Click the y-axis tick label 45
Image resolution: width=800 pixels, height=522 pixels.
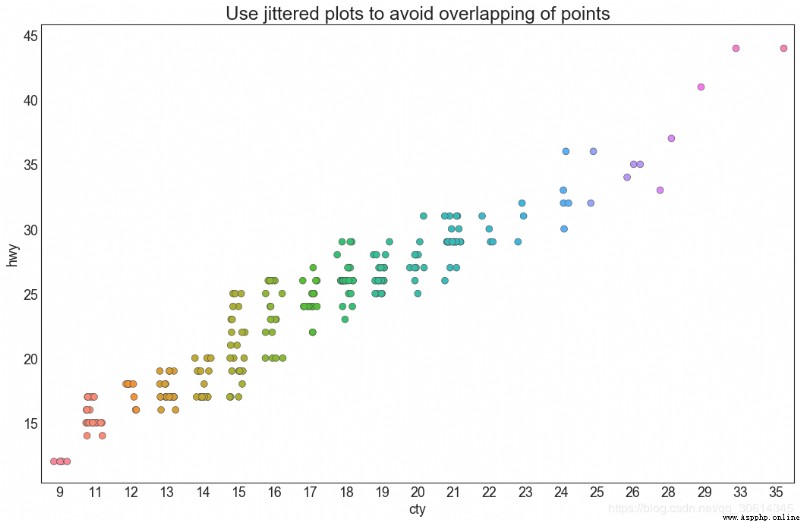31,36
